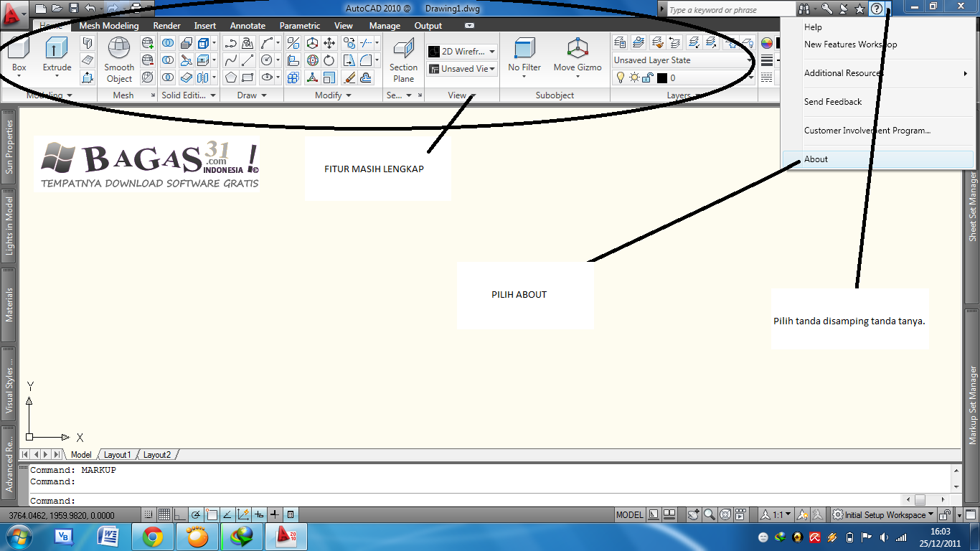The width and height of the screenshot is (980, 551).
Task: Expand the Solid Editing panel
Action: click(189, 95)
